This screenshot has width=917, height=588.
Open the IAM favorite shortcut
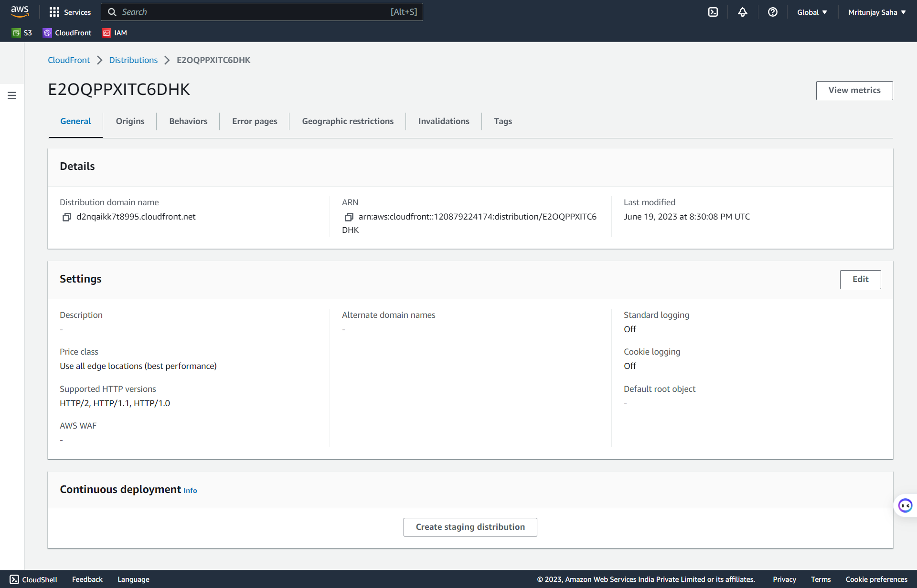point(115,33)
